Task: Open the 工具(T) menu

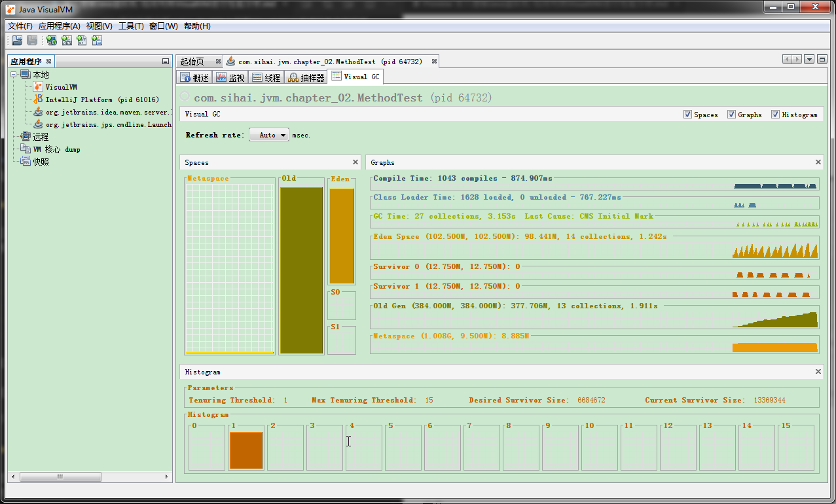Action: (x=131, y=26)
